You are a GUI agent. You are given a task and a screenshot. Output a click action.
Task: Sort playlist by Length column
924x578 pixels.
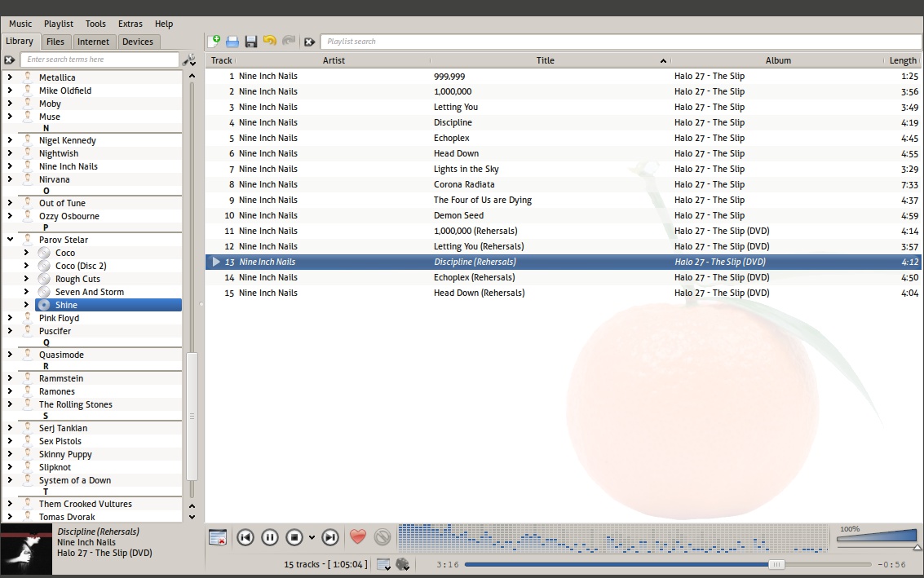(x=903, y=60)
